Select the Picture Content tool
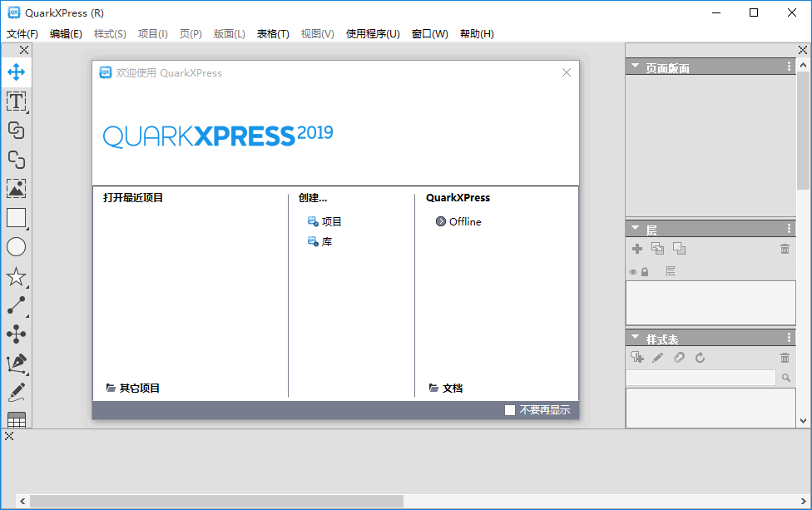Image resolution: width=812 pixels, height=510 pixels. [16, 189]
